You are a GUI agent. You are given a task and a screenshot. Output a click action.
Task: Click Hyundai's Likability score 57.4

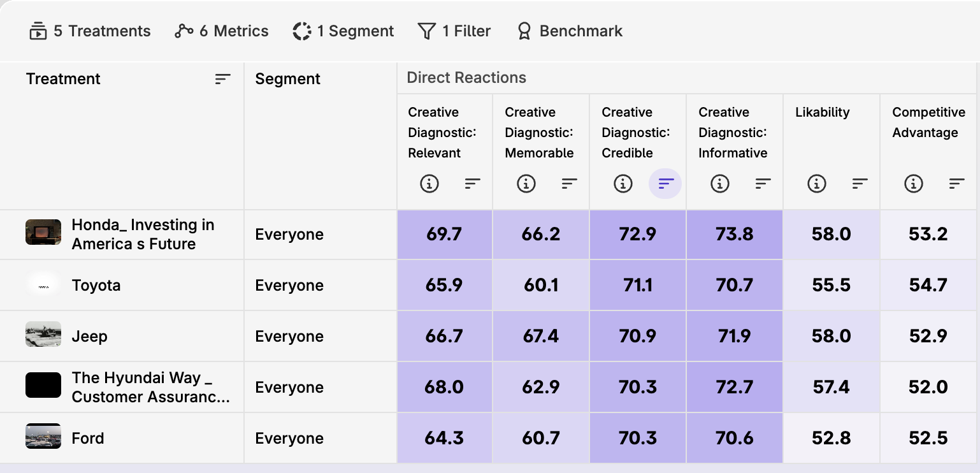(832, 388)
